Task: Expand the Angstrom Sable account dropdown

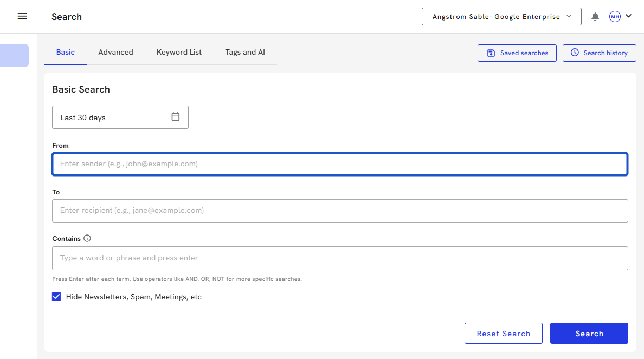Action: tap(501, 17)
